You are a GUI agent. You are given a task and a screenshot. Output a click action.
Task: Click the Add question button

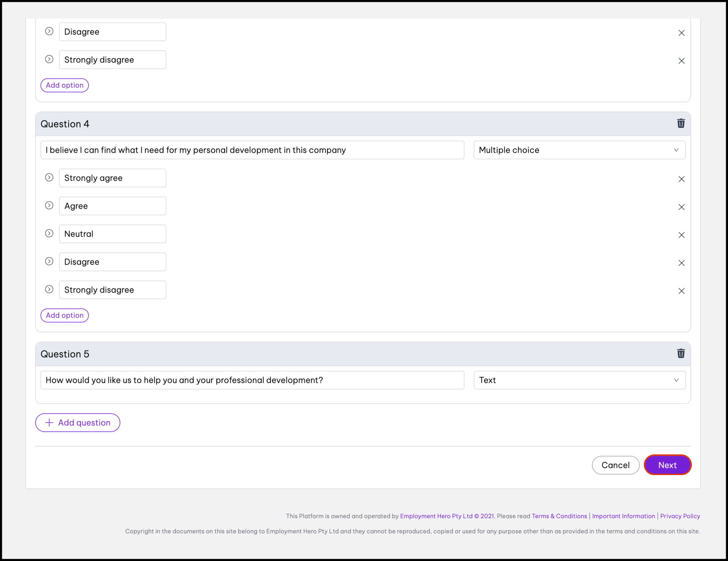coord(78,423)
